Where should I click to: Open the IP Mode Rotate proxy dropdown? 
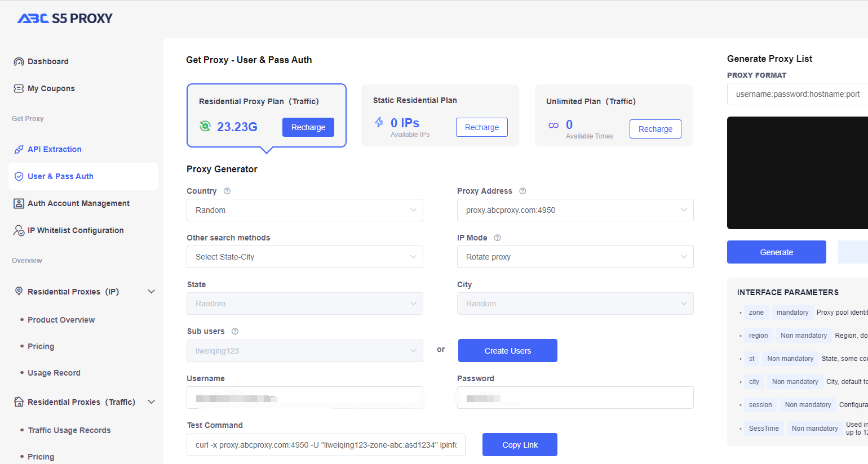575,257
